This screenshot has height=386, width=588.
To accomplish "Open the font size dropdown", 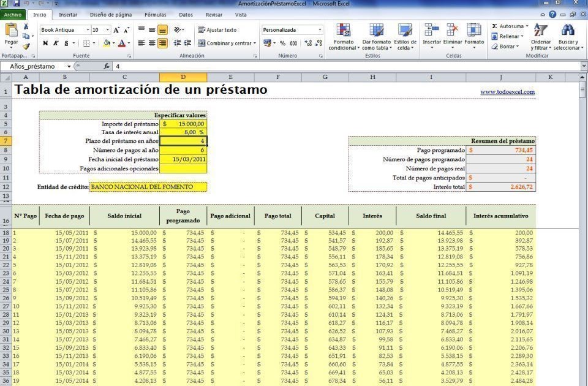I will pos(107,29).
